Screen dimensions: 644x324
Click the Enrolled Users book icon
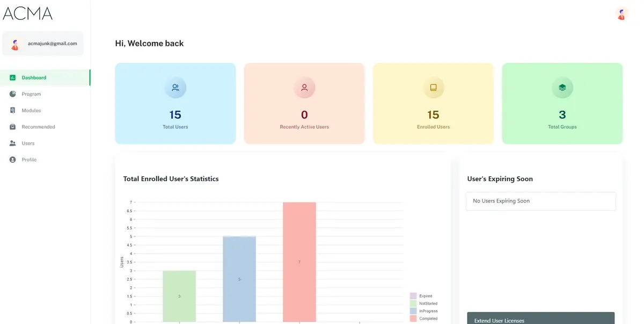tap(434, 88)
